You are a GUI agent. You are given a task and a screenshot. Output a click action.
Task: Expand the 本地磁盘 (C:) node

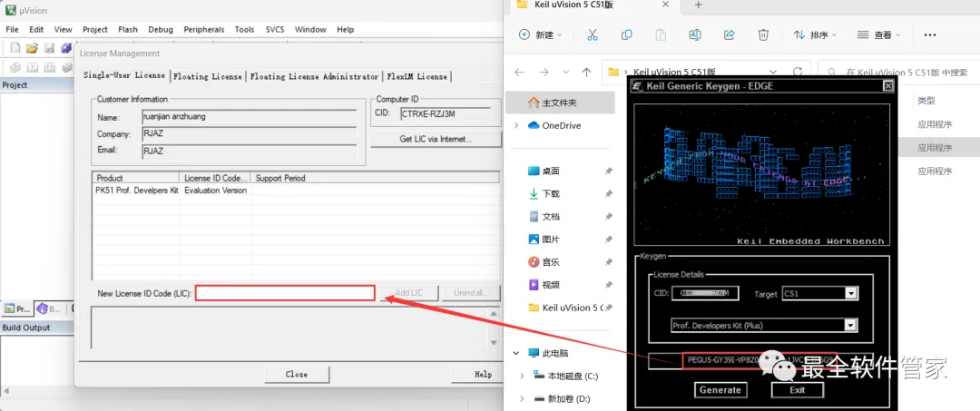pos(523,376)
